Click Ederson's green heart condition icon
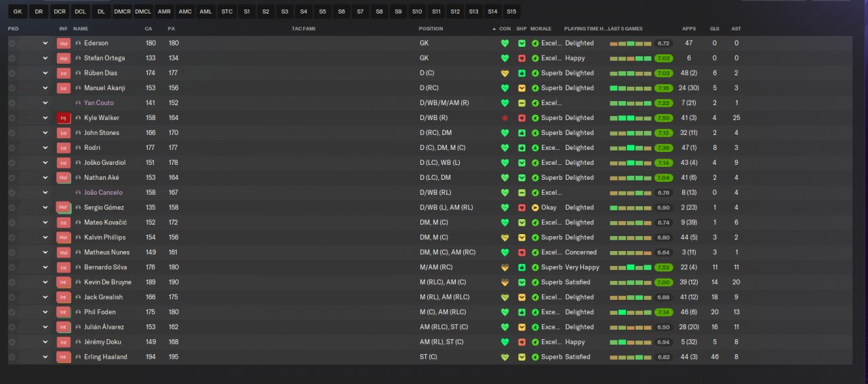The width and height of the screenshot is (868, 384). coord(505,43)
